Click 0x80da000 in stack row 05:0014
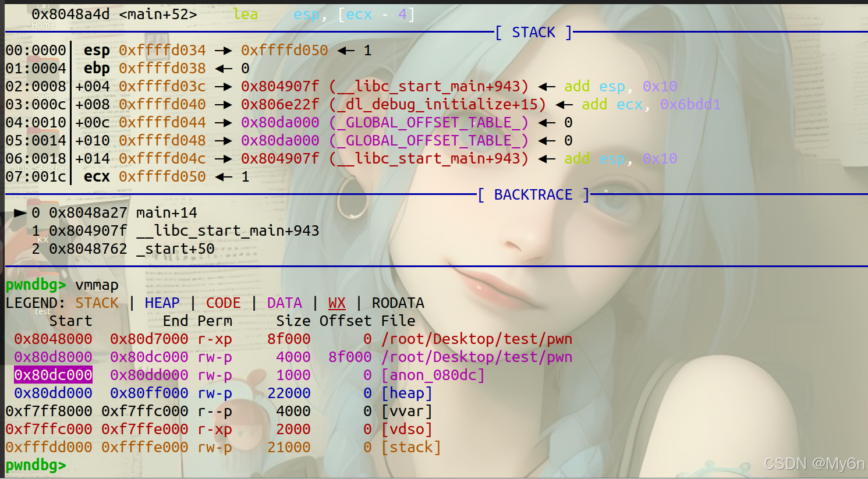The height and width of the screenshot is (479, 868). [x=280, y=141]
